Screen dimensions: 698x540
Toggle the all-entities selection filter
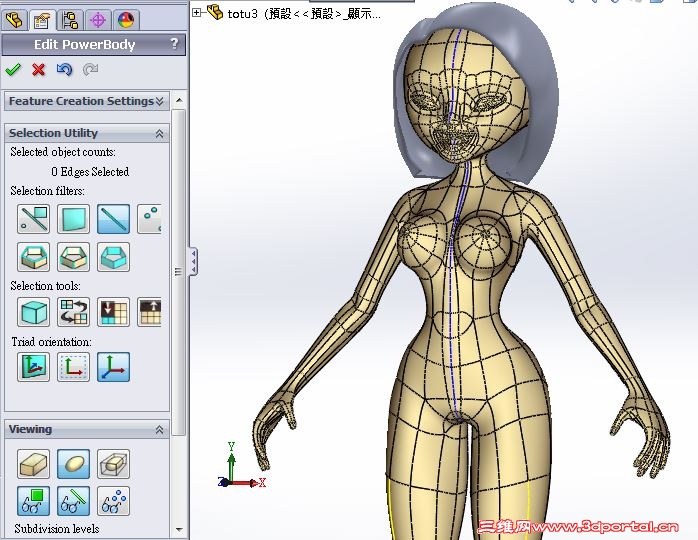pyautogui.click(x=33, y=219)
